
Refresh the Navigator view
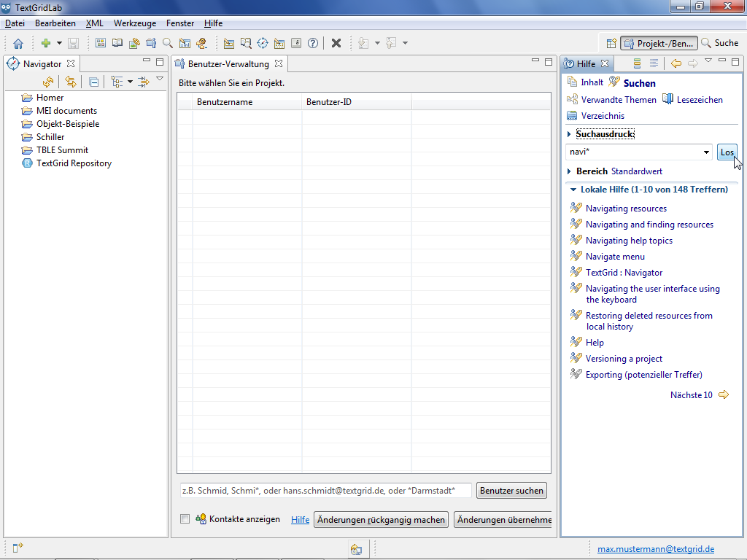48,82
